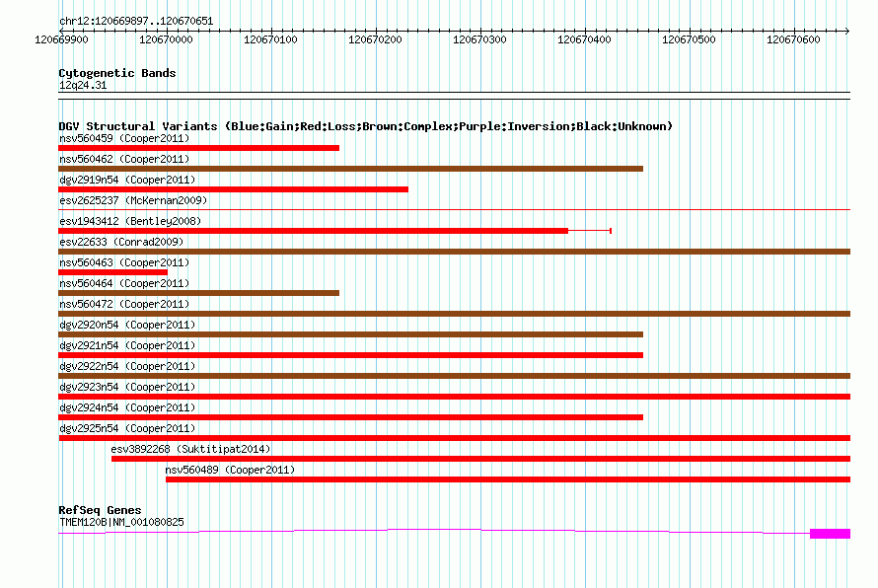Open variant label dgv2921n54 (Cooper2011)
Image resolution: width=878 pixels, height=588 pixels.
pyautogui.click(x=127, y=345)
